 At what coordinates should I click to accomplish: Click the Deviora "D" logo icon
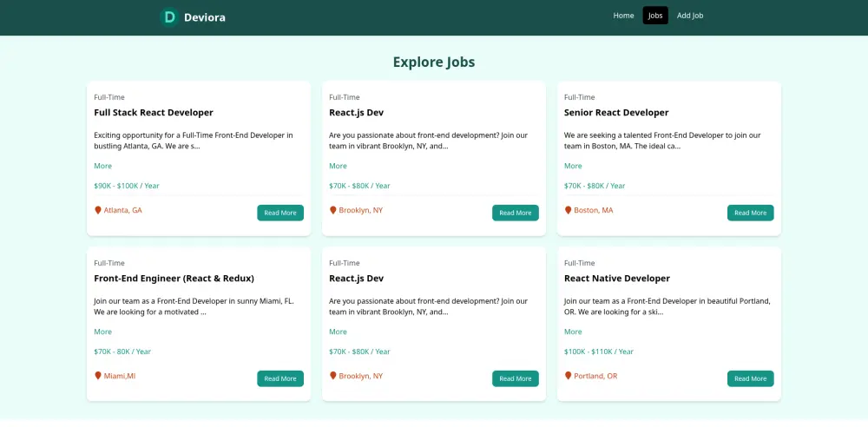click(169, 16)
